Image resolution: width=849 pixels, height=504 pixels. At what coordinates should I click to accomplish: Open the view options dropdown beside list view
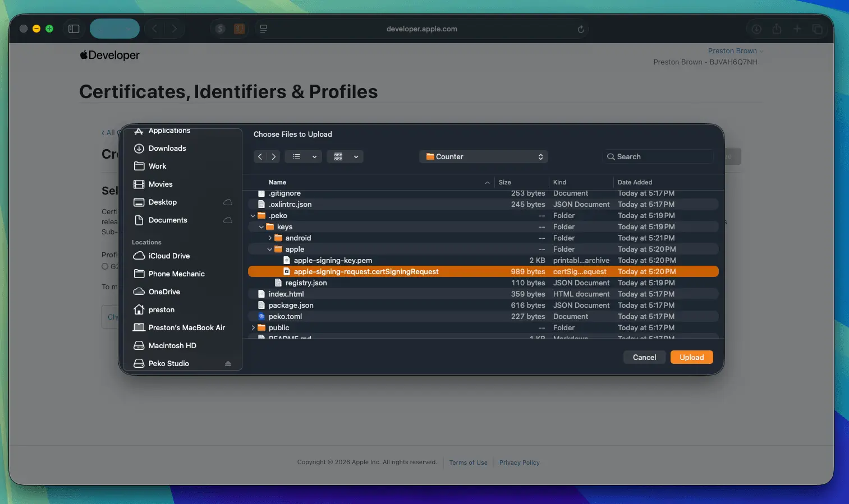click(x=315, y=157)
